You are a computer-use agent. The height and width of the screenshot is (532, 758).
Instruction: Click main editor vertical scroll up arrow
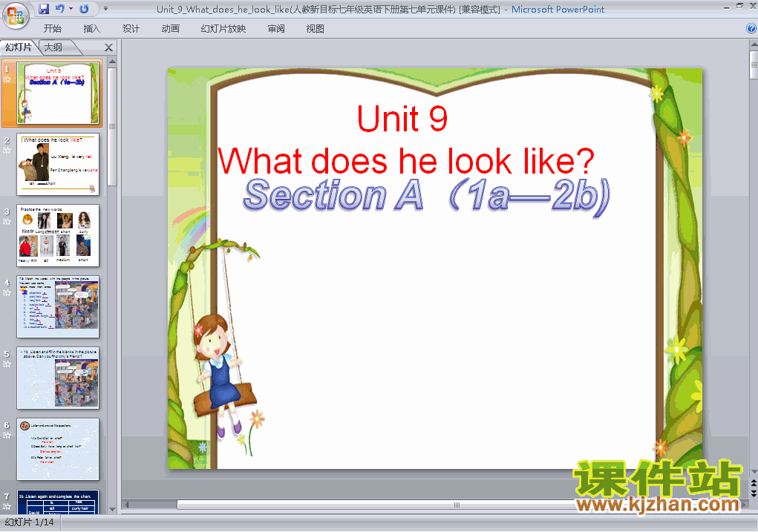pos(754,45)
